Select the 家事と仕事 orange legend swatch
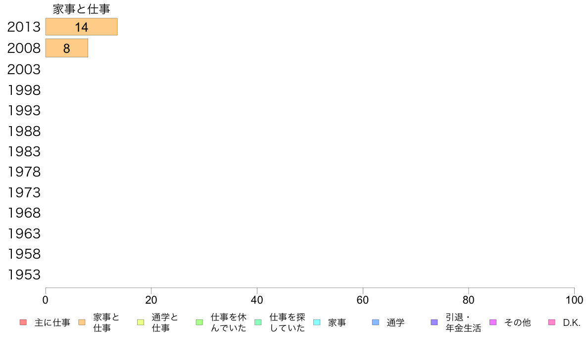This screenshot has width=588, height=364. tap(82, 322)
